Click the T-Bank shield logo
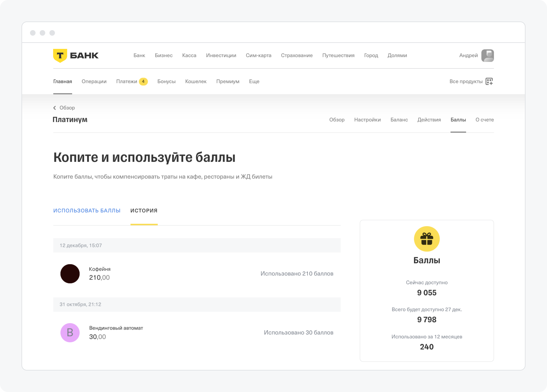 60,56
